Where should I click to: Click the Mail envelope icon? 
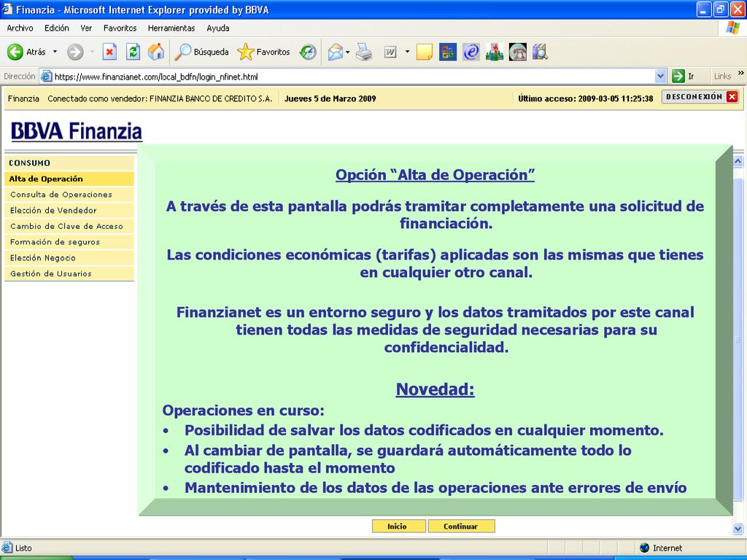(336, 52)
